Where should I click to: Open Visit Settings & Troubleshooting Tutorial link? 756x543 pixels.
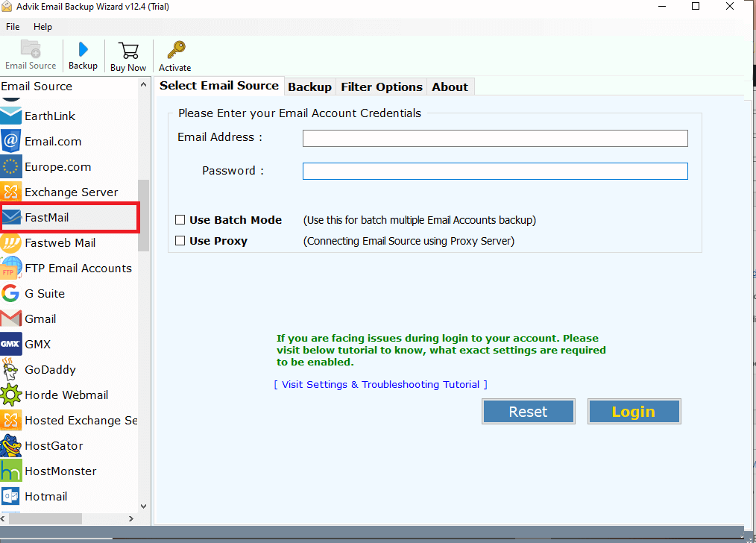[x=381, y=384]
